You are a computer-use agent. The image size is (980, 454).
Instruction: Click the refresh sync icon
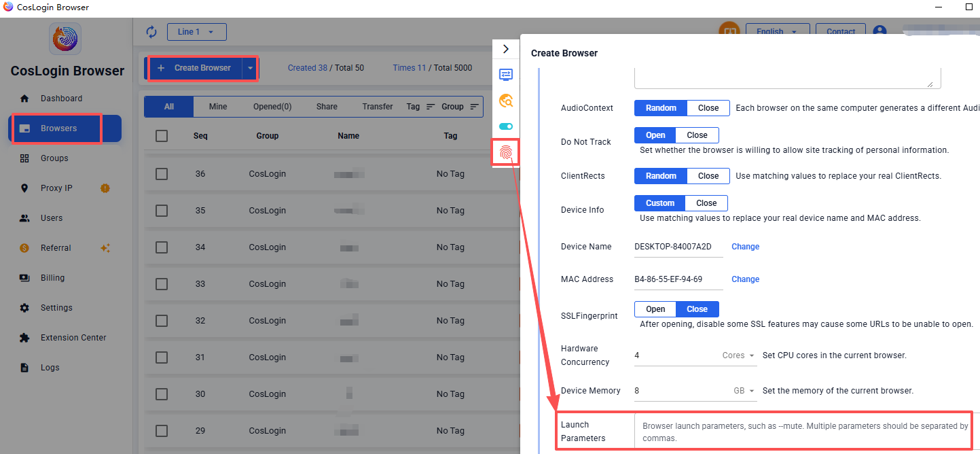coord(151,32)
